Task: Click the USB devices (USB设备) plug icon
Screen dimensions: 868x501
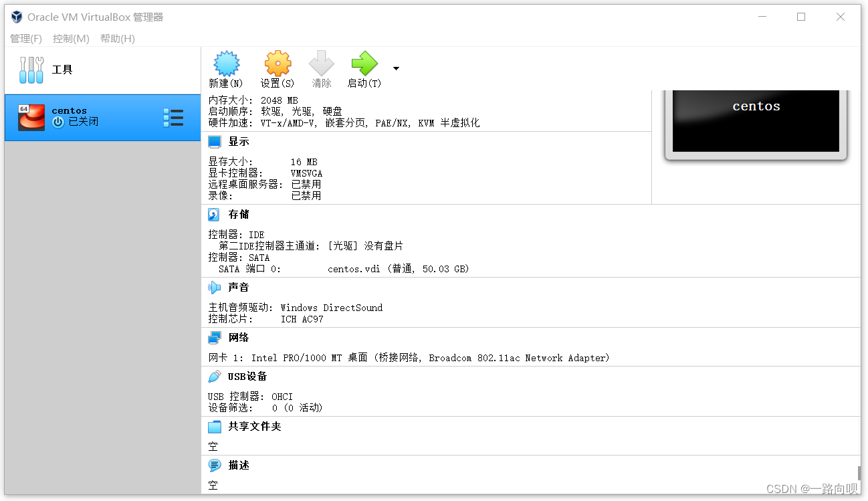Action: click(x=214, y=377)
